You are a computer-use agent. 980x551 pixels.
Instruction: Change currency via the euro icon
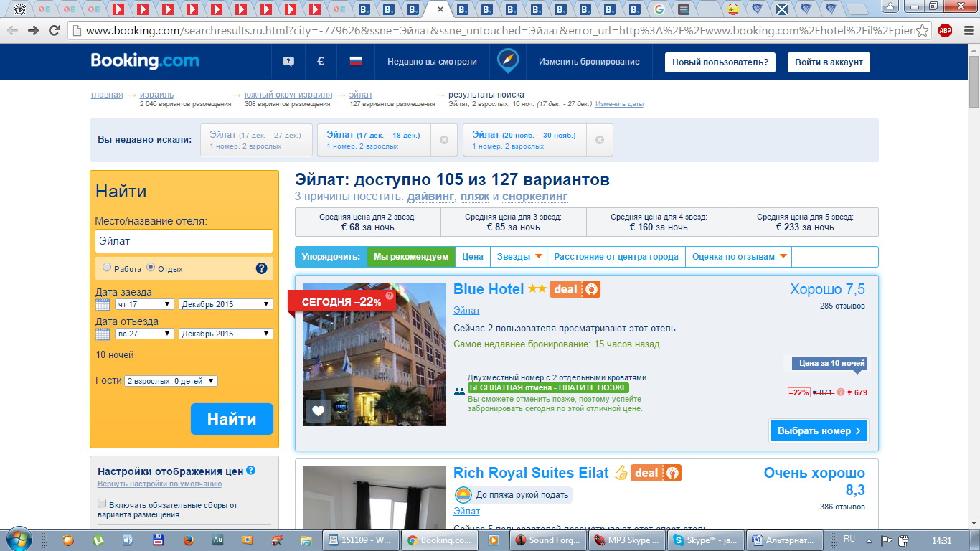tap(321, 62)
